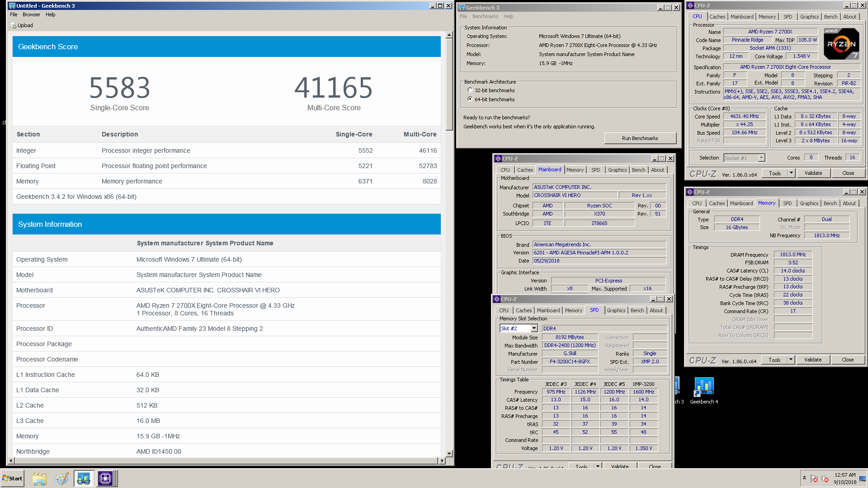Click the Core Speed 4631.40 MHz value
The width and height of the screenshot is (868, 488).
[744, 116]
